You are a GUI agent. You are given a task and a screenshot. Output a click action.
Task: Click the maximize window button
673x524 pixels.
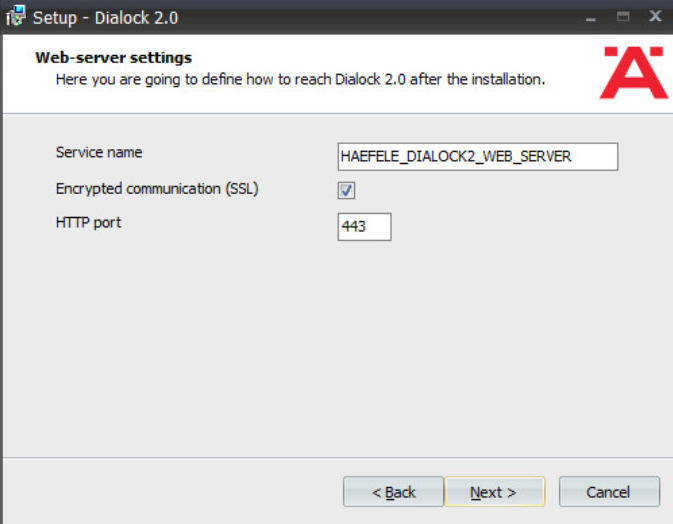pyautogui.click(x=623, y=17)
